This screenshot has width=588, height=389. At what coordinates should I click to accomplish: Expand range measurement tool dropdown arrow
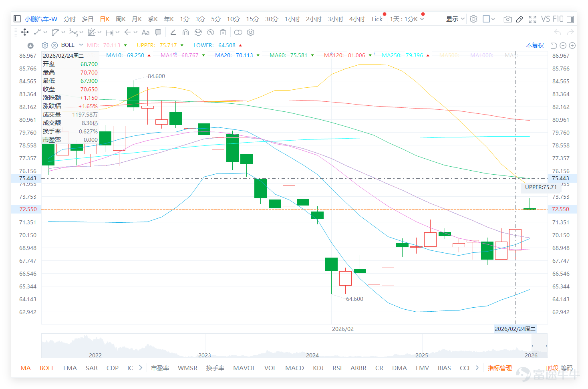[x=117, y=32]
